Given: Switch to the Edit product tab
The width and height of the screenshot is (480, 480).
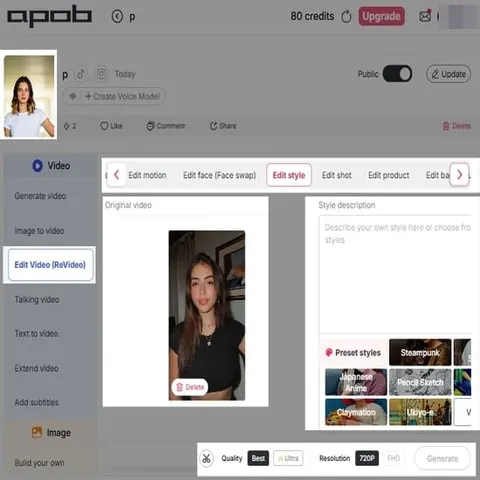Looking at the screenshot, I should point(389,175).
